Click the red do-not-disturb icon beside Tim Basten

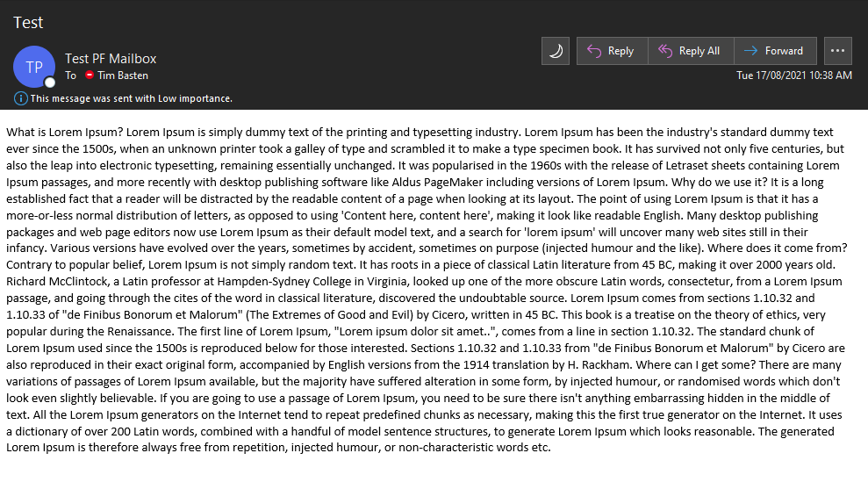coord(90,75)
